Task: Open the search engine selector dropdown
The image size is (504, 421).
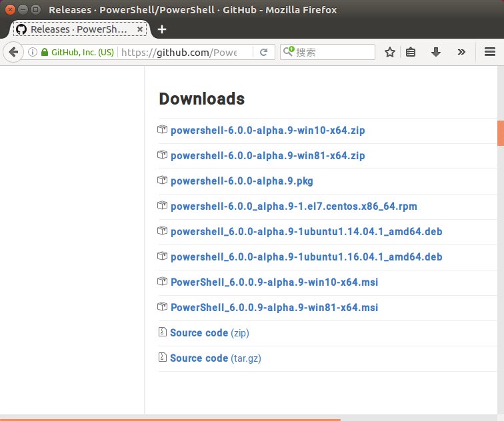Action: pyautogui.click(x=289, y=52)
